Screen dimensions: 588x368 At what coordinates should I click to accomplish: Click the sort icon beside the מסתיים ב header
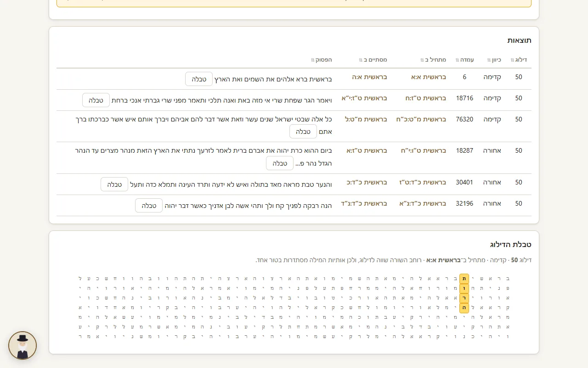tap(361, 60)
